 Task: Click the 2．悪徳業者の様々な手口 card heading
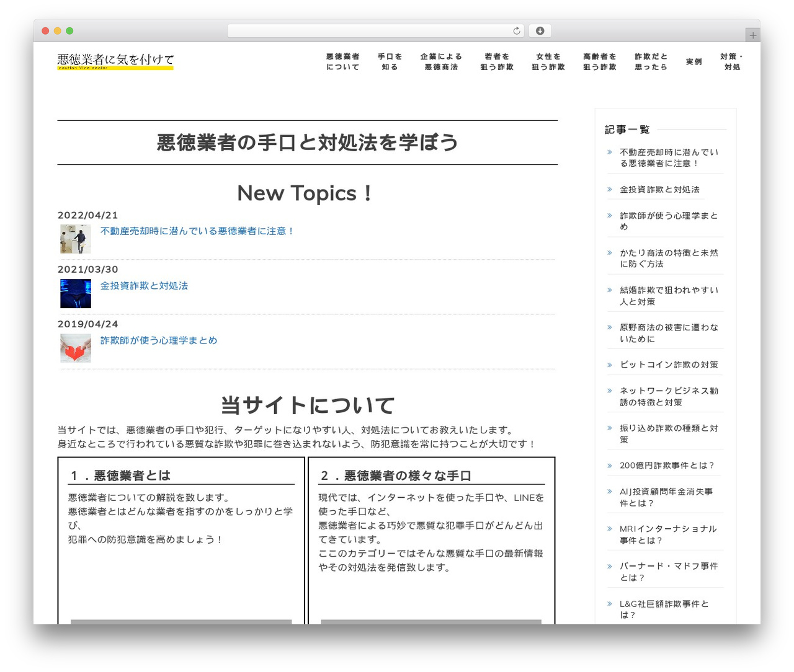[x=396, y=475]
